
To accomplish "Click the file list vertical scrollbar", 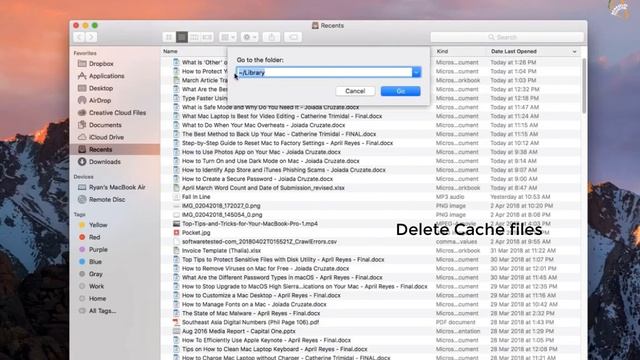I will [584, 86].
